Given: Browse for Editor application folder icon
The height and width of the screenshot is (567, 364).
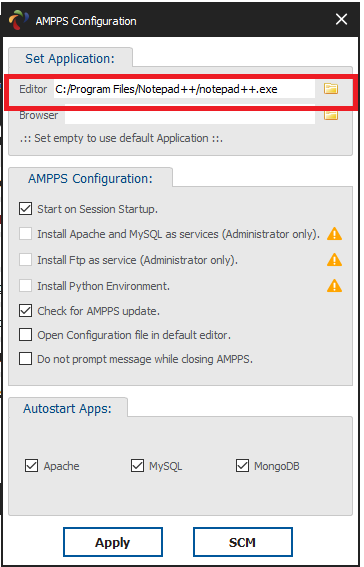Looking at the screenshot, I should (331, 89).
